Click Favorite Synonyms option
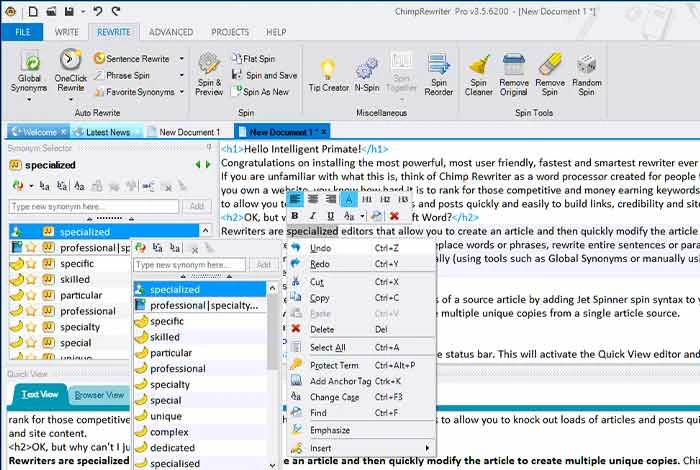The height and width of the screenshot is (470, 700). (134, 92)
